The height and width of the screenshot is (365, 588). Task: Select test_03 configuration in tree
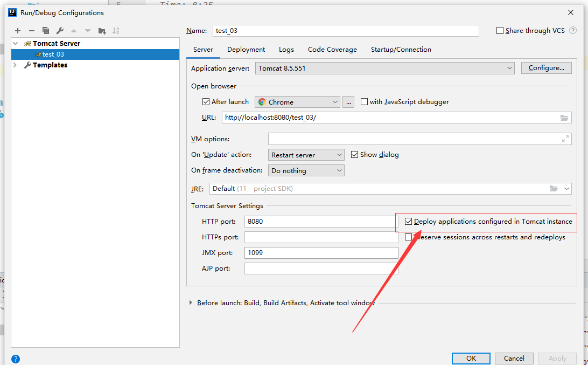[95, 54]
